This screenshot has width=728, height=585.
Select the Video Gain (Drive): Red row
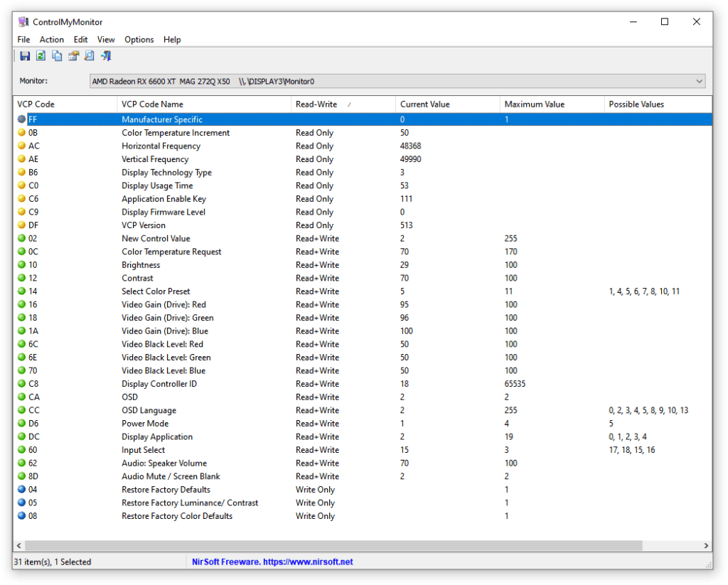coord(363,304)
